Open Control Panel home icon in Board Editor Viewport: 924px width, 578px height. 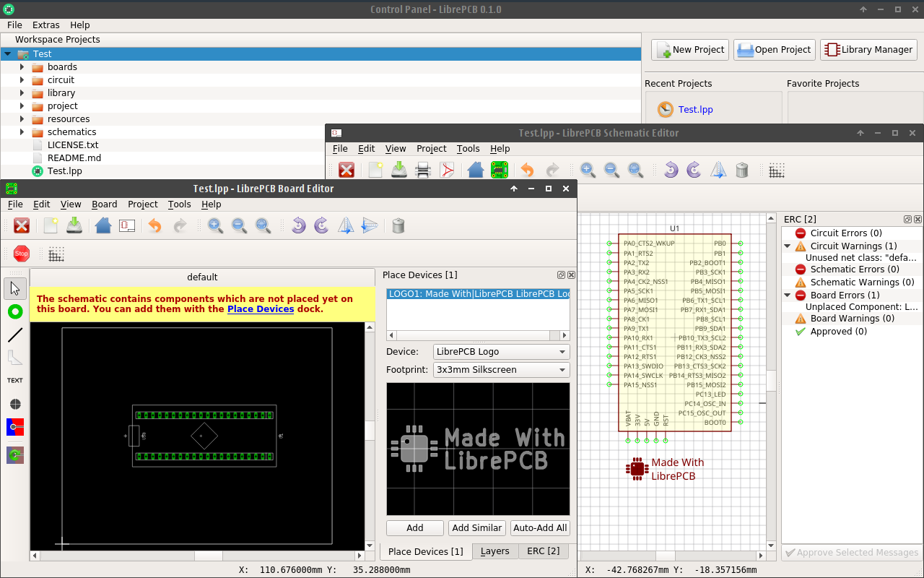(x=103, y=225)
